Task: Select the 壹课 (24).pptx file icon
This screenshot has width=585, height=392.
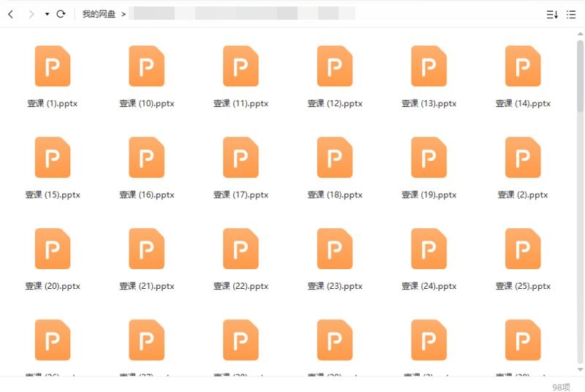Action: point(429,249)
